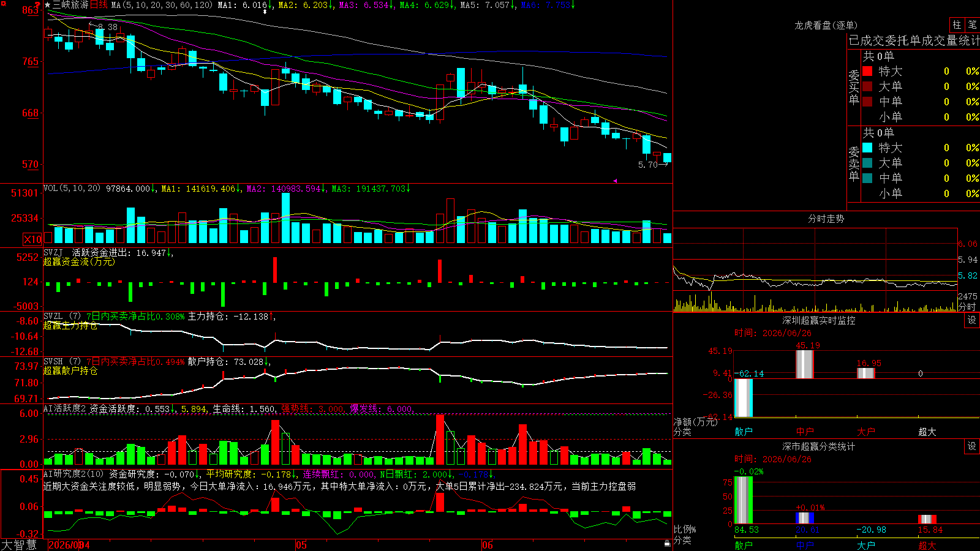Click the 委卖单 section label
The width and height of the screenshot is (980, 551).
(x=854, y=163)
